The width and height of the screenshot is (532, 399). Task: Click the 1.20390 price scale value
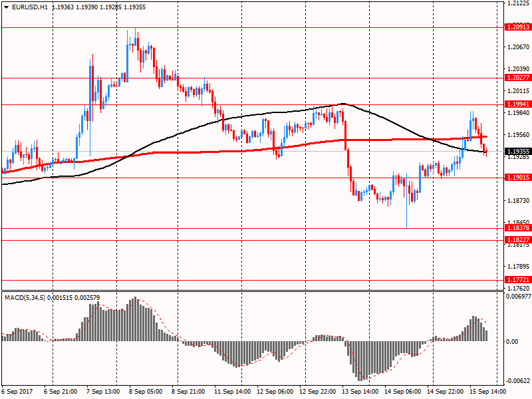(518, 69)
